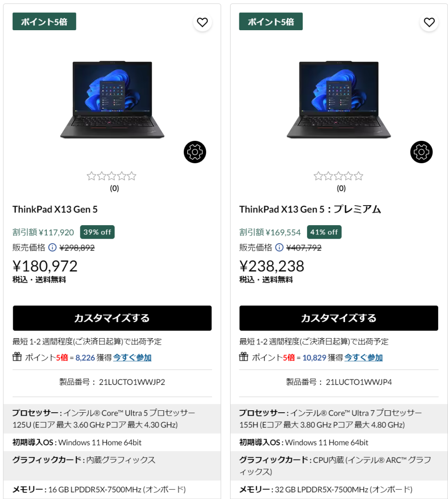The image size is (448, 499).
Task: Open ThinkPad X13 Gen 5：プレミアム title link
Action: [310, 210]
